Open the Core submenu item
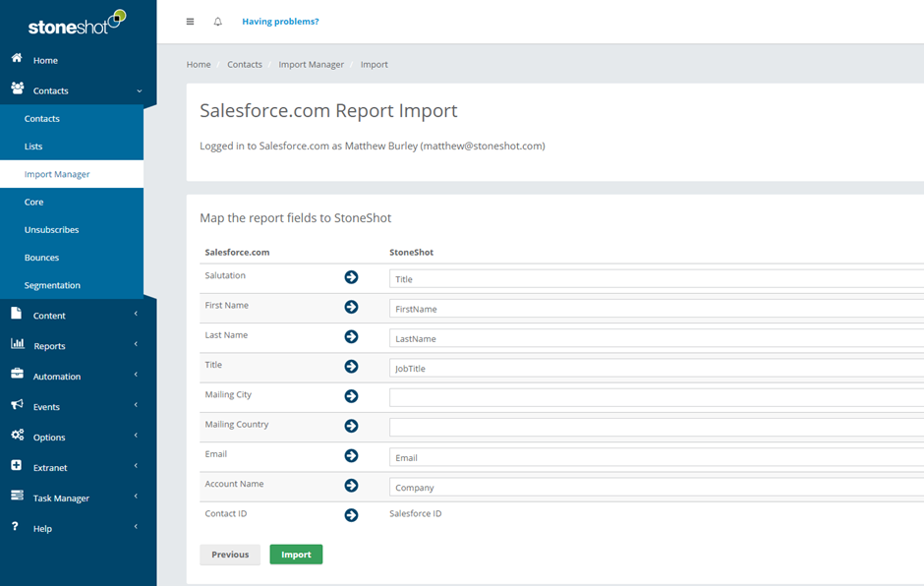The width and height of the screenshot is (924, 586). tap(72, 202)
